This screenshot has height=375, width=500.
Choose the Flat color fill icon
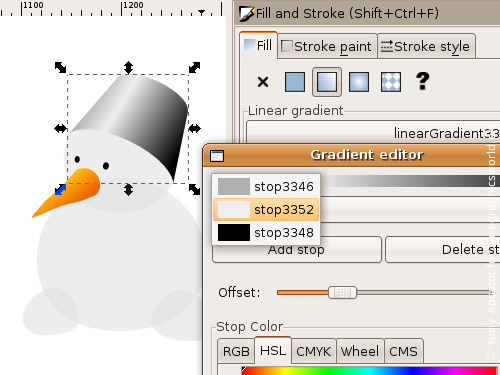pos(295,82)
